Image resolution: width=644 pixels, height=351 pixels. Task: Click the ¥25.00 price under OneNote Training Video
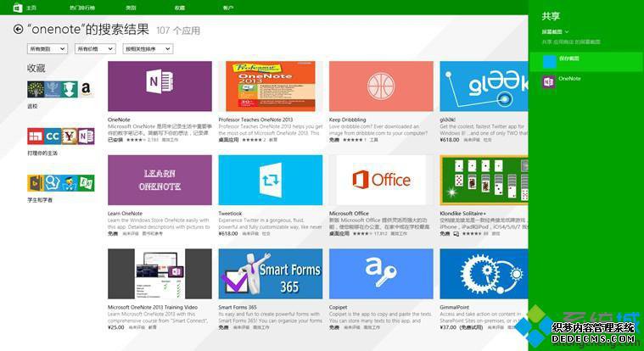coord(116,327)
